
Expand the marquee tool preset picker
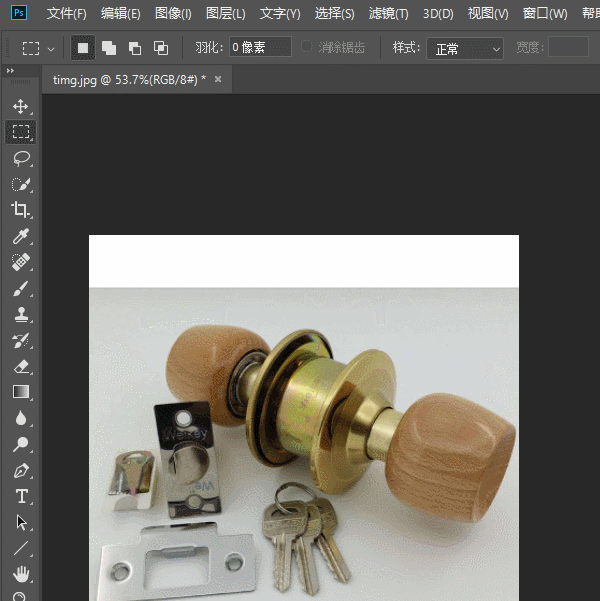click(x=51, y=48)
